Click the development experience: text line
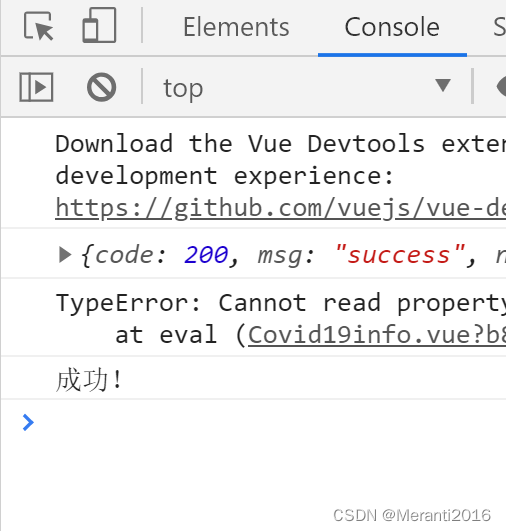The width and height of the screenshot is (506, 531). point(225,176)
